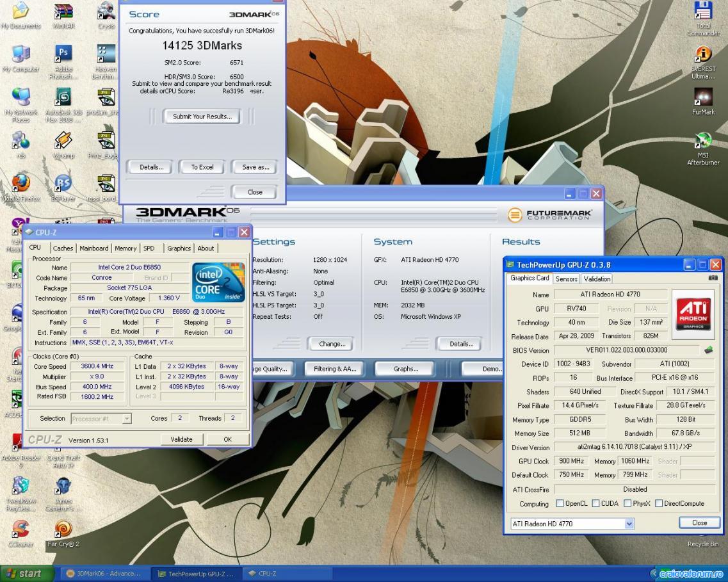
Task: Launch the Far Cry 2 desktop shortcut
Action: (63, 534)
